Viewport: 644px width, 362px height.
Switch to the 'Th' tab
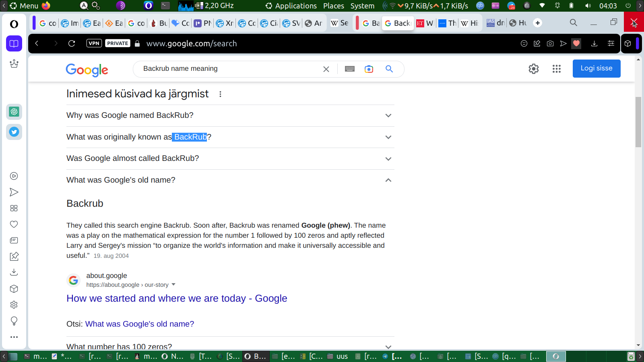448,23
